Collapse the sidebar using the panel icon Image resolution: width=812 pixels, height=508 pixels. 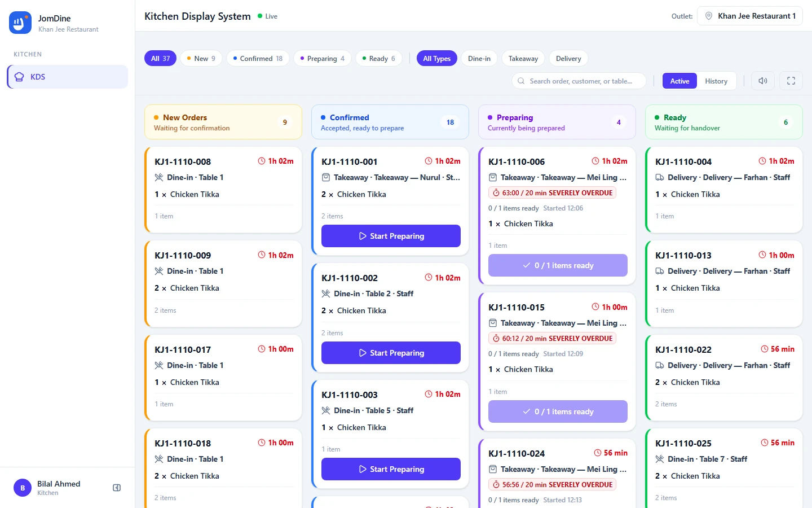[117, 488]
